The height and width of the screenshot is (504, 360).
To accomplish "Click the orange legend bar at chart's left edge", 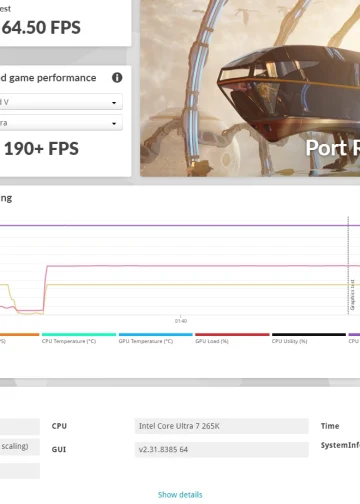I will point(19,334).
